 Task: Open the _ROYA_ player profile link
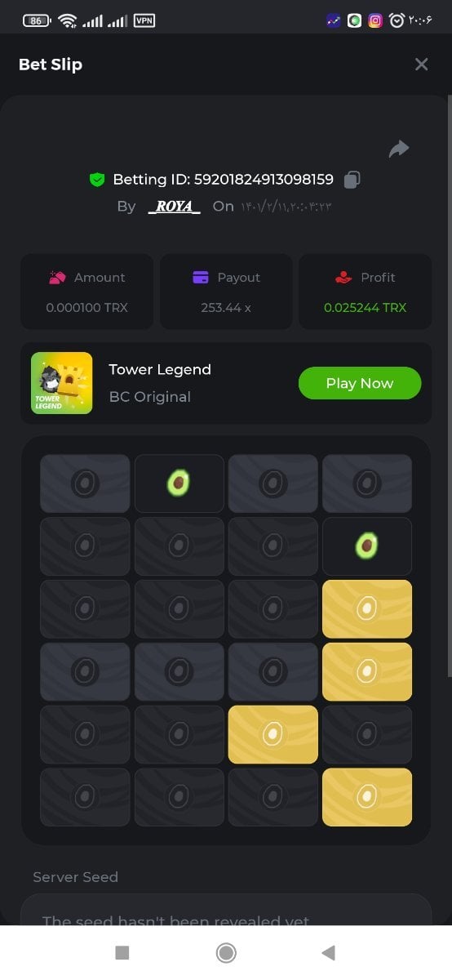coord(174,206)
